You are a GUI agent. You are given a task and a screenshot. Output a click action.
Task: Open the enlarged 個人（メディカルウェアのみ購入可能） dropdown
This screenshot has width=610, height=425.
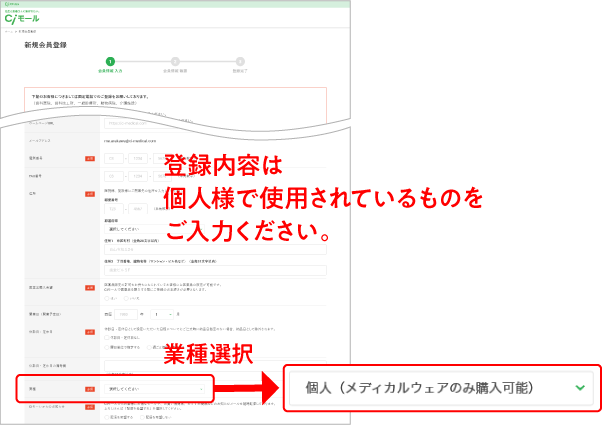click(x=442, y=388)
